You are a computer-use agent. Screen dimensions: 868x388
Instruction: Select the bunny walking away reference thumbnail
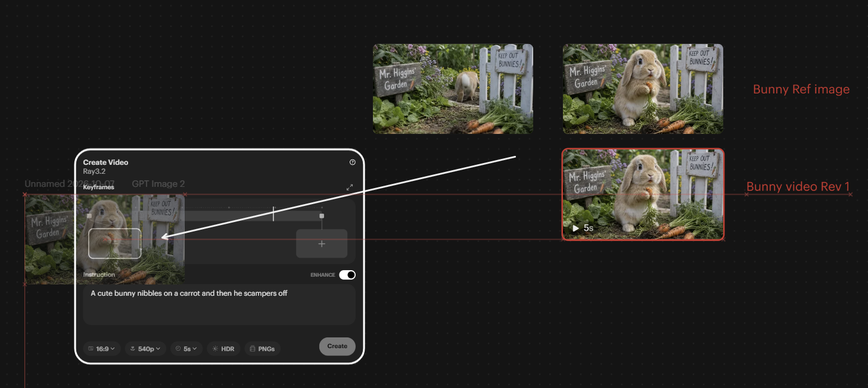[x=453, y=89]
